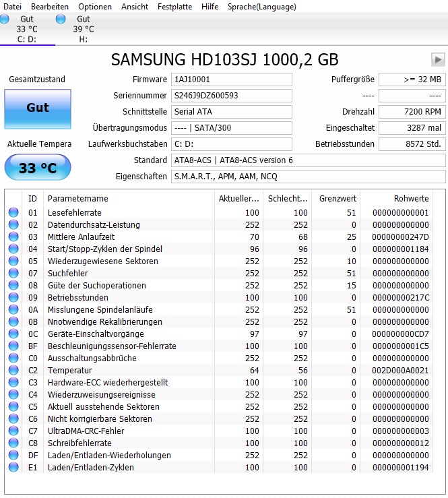Image resolution: width=448 pixels, height=498 pixels.
Task: Click the 33 °C temperature button
Action: tap(38, 168)
